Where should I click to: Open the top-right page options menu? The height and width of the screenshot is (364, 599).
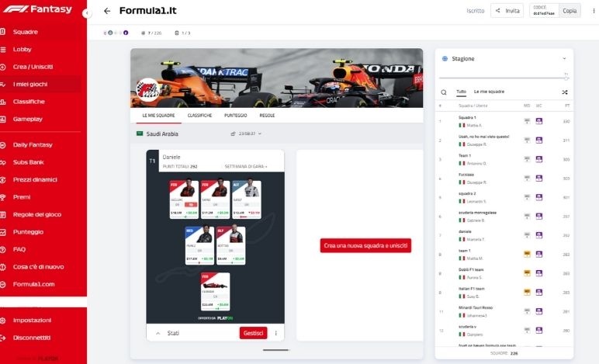click(594, 11)
